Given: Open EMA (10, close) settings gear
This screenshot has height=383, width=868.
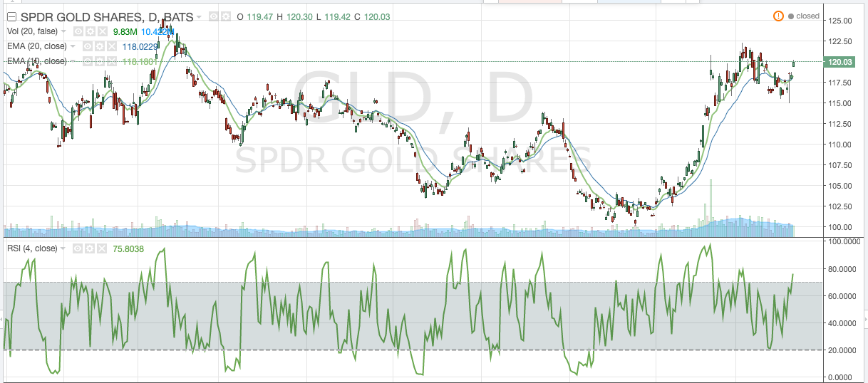Looking at the screenshot, I should pos(100,61).
